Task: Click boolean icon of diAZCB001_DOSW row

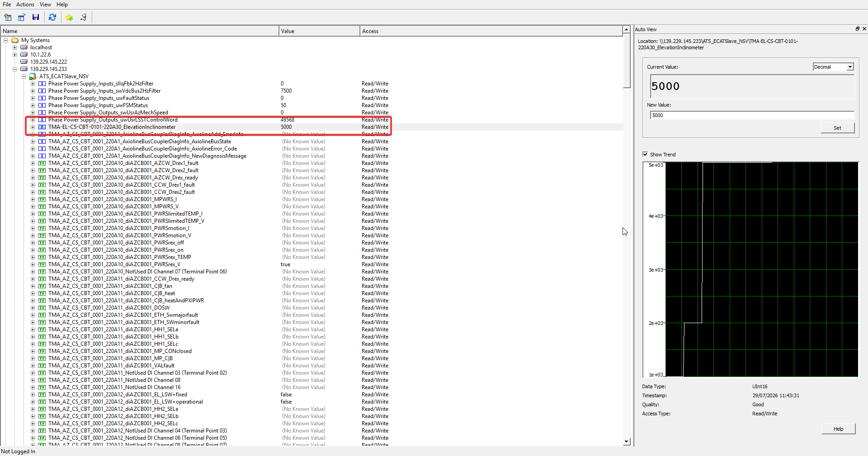Action: 42,308
